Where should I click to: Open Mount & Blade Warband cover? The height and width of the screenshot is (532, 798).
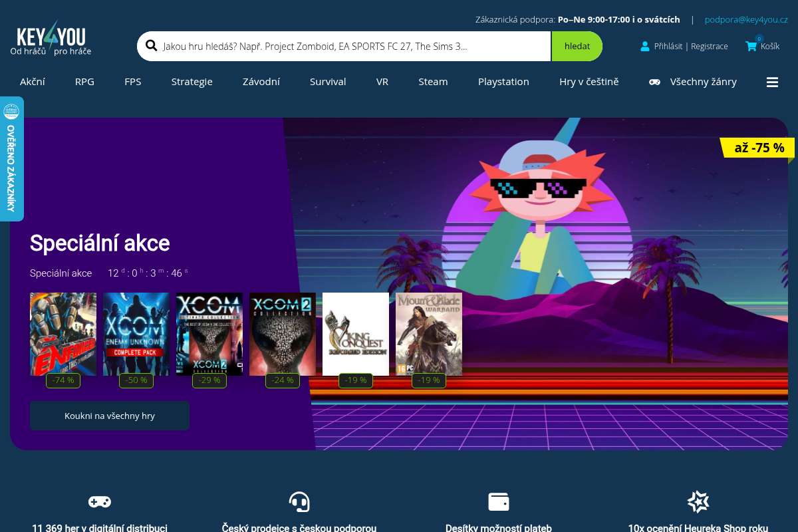pyautogui.click(x=429, y=334)
